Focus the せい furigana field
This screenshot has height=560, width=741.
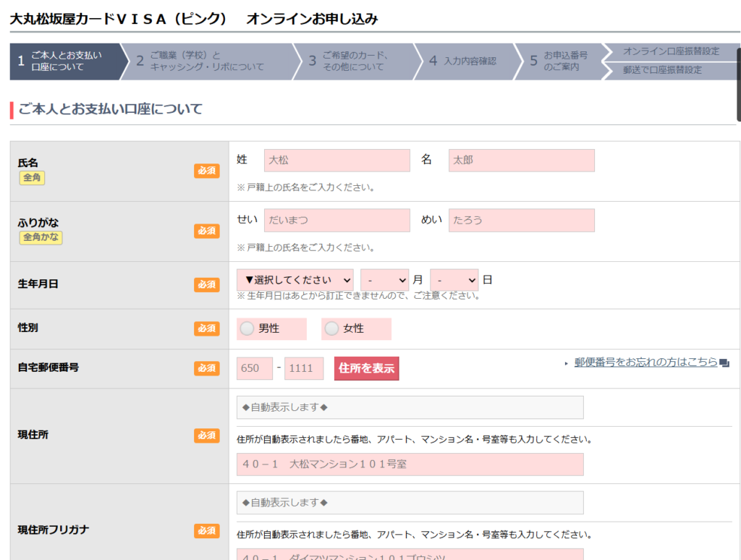(x=337, y=220)
